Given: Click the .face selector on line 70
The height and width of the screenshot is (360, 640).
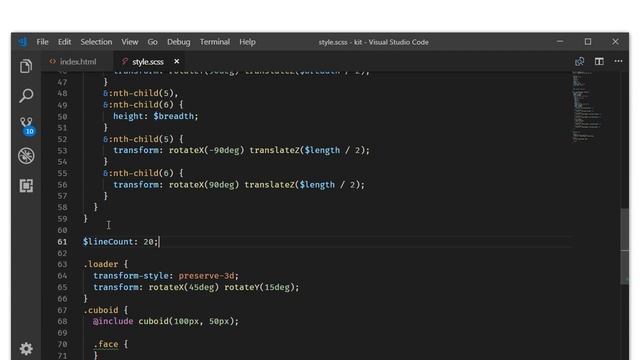Looking at the screenshot, I should coord(106,344).
